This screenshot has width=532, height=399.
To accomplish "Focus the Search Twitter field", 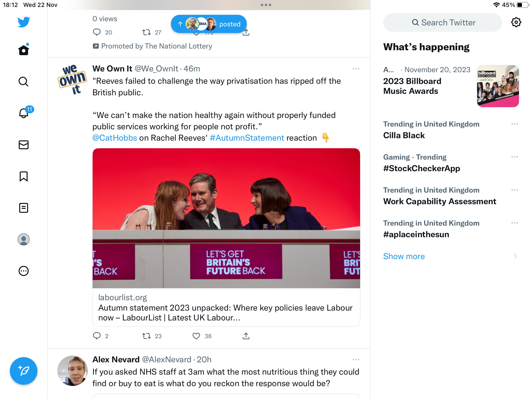I will click(x=443, y=22).
